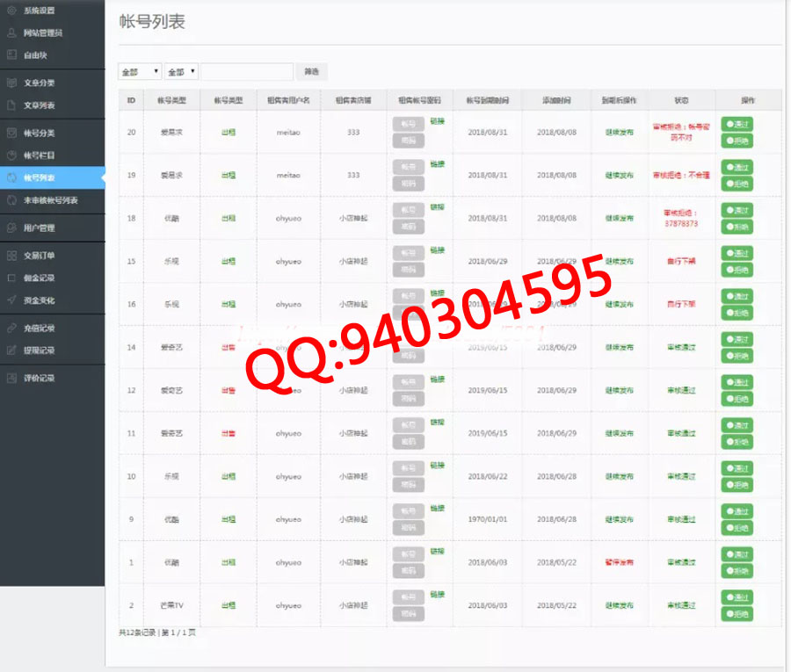
Task: Open the second 全部 filter dropdown
Action: (180, 71)
